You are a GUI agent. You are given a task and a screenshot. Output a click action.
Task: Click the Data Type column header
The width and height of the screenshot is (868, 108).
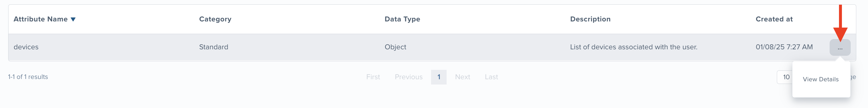coord(402,19)
